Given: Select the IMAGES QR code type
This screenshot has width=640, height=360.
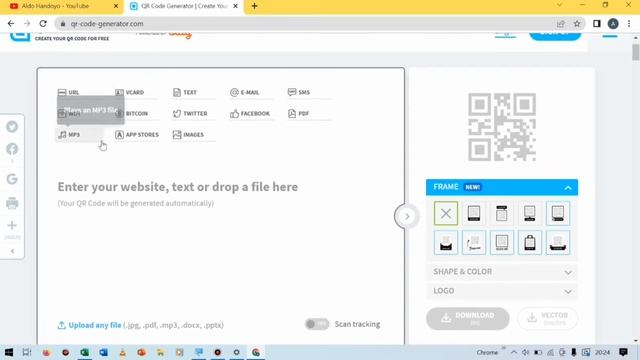Looking at the screenshot, I should coord(188,135).
